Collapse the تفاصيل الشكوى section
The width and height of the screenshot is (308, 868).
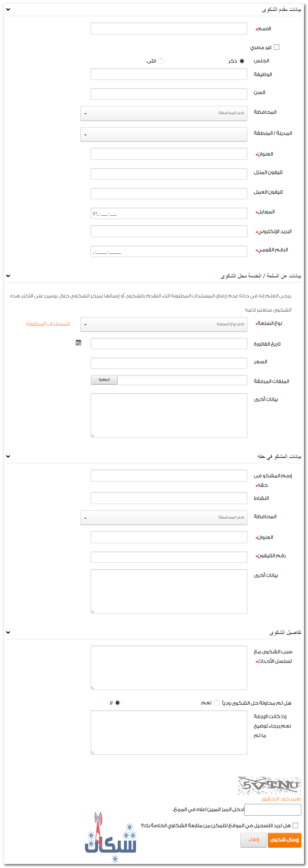point(7,632)
